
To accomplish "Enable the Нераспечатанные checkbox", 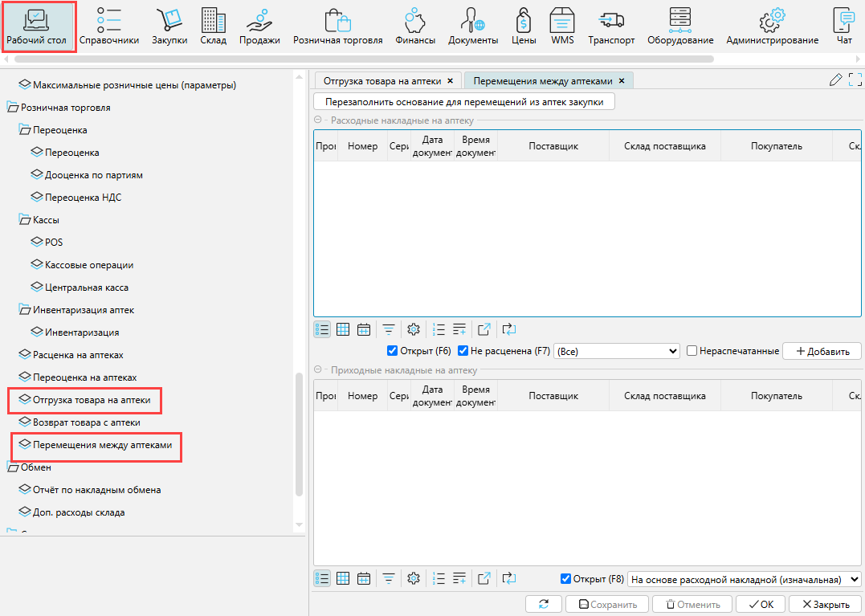I will click(692, 351).
